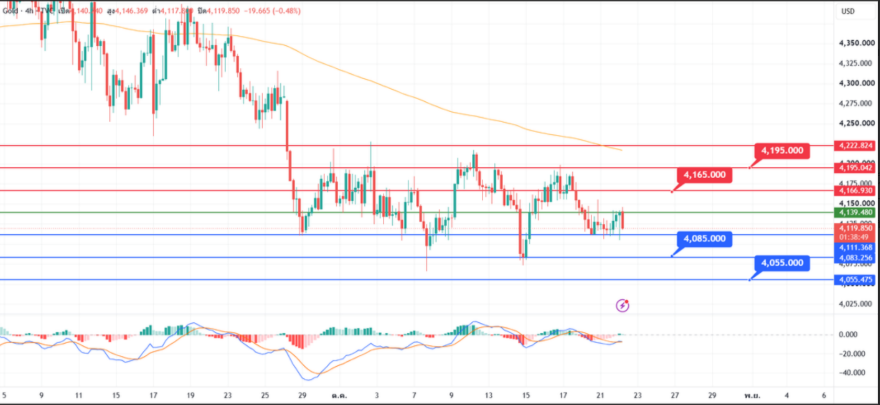Click the 4,275.000 price axis label
880x405 pixels.
click(x=855, y=103)
